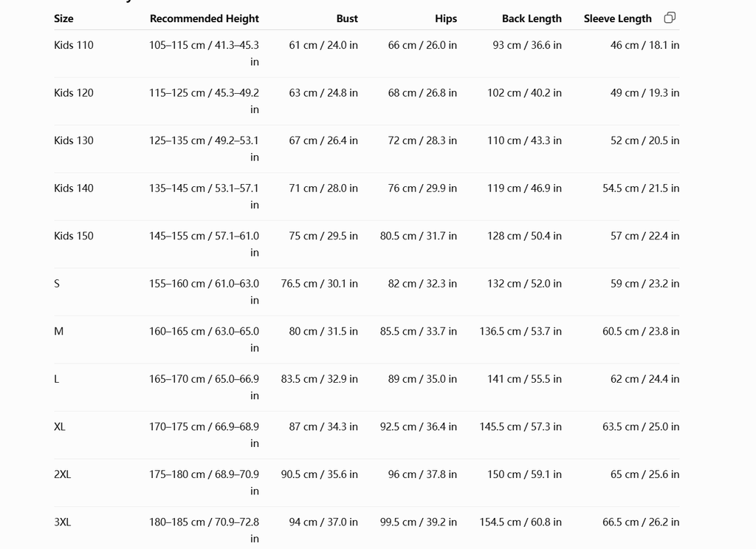This screenshot has height=549, width=756.
Task: Click 3XL sleeve length 66.5 cm cell
Action: pyautogui.click(x=641, y=522)
